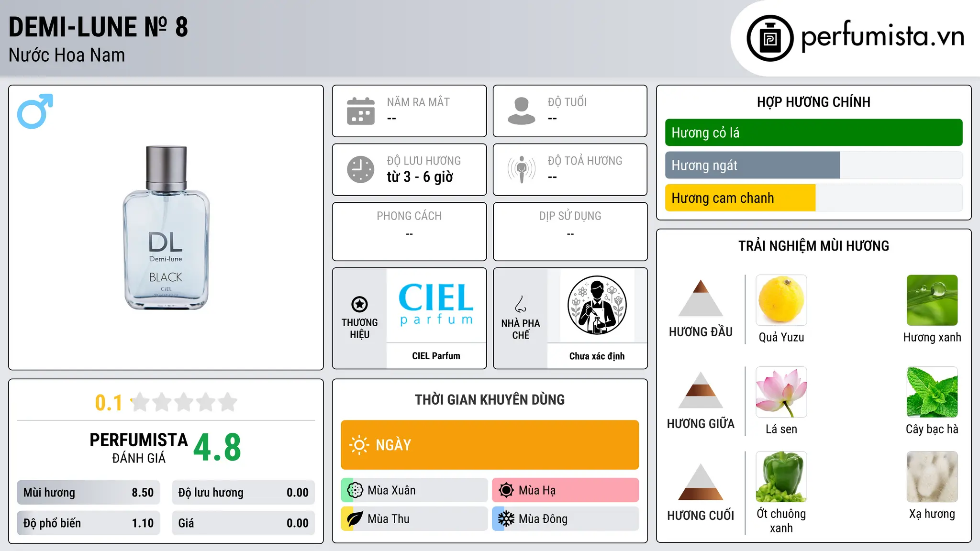Click the từ 3 - 6 giờ value

click(420, 177)
